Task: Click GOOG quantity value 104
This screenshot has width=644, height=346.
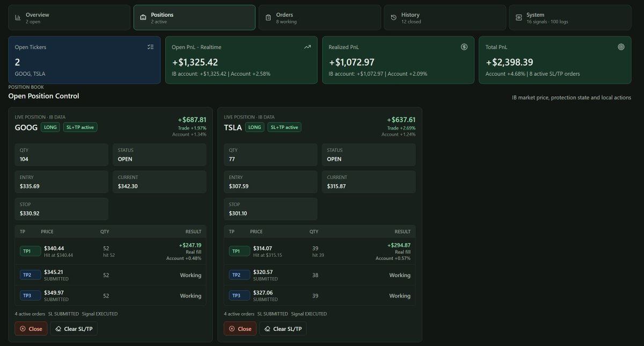Action: [24, 160]
